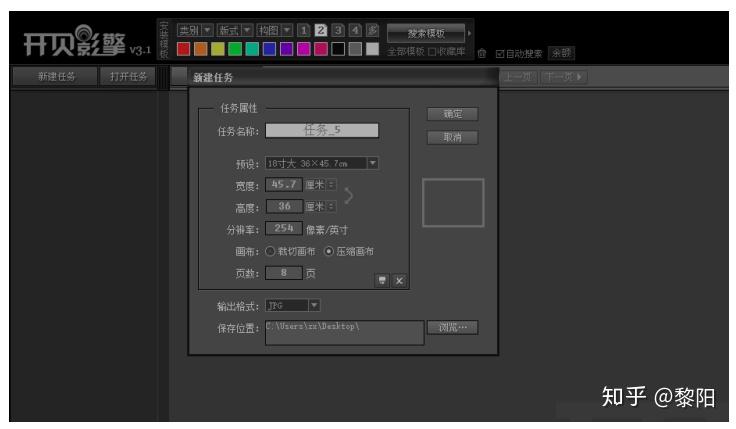
Task: Click the 上一页 button
Action: coord(518,77)
